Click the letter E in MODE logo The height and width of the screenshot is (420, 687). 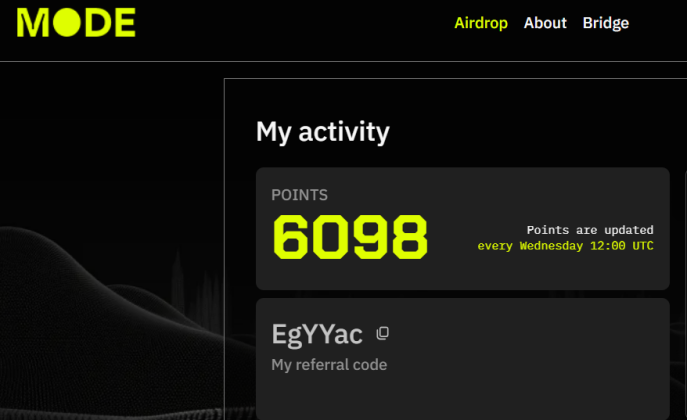[126, 22]
